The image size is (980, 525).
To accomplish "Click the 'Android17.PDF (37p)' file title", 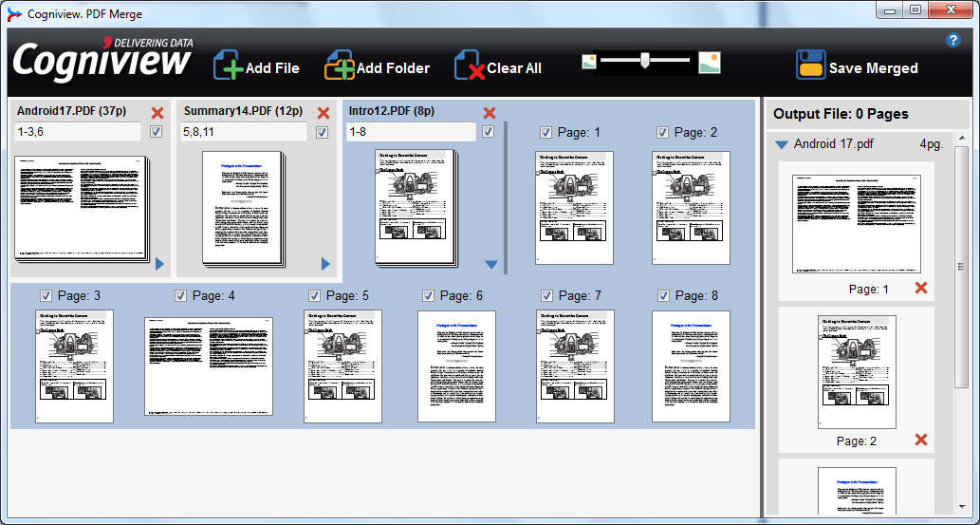I will pyautogui.click(x=72, y=111).
